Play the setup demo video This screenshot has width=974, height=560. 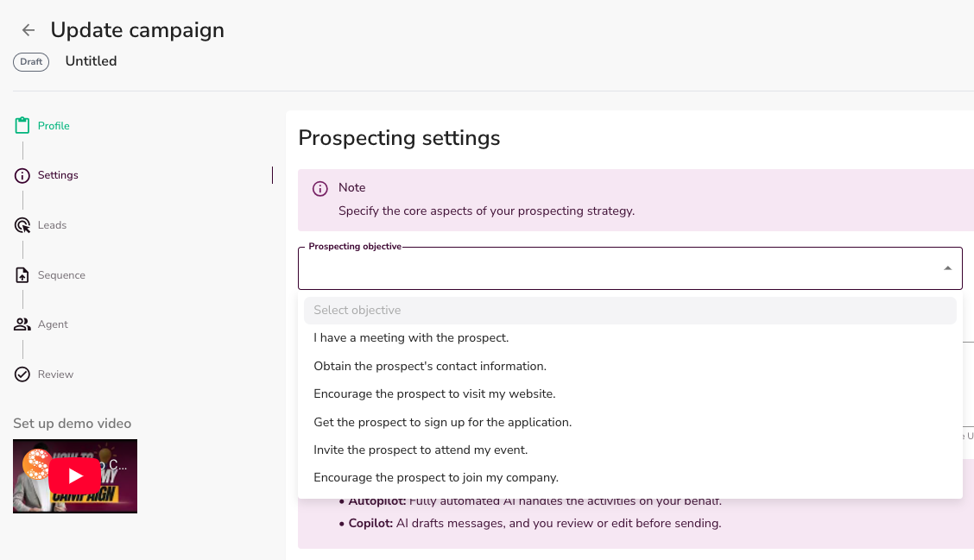point(75,476)
